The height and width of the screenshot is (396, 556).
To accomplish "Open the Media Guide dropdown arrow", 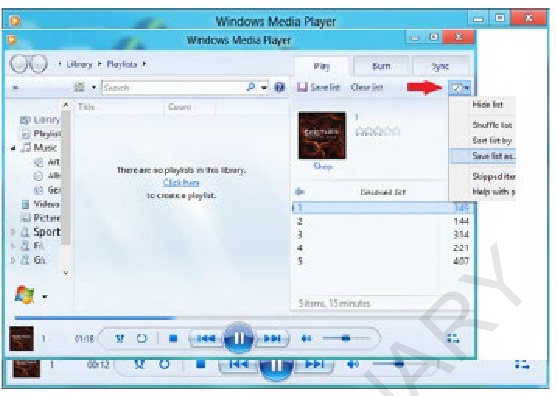I will 45,296.
